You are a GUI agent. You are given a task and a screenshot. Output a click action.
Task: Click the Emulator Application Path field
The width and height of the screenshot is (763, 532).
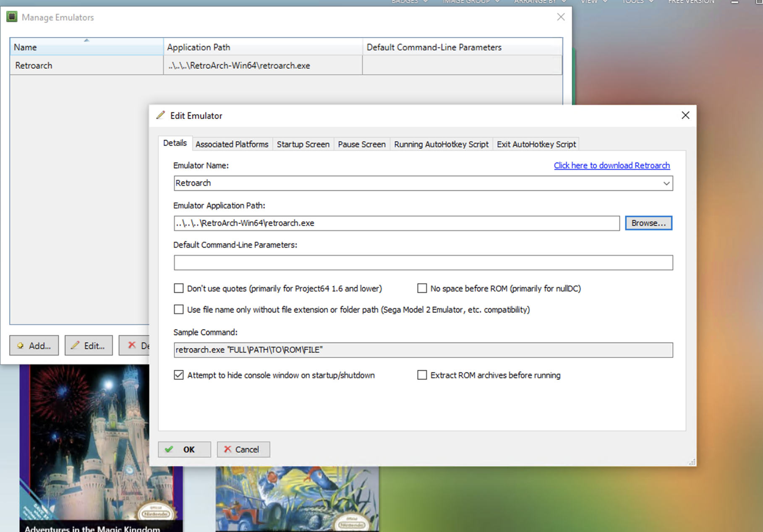(x=397, y=223)
